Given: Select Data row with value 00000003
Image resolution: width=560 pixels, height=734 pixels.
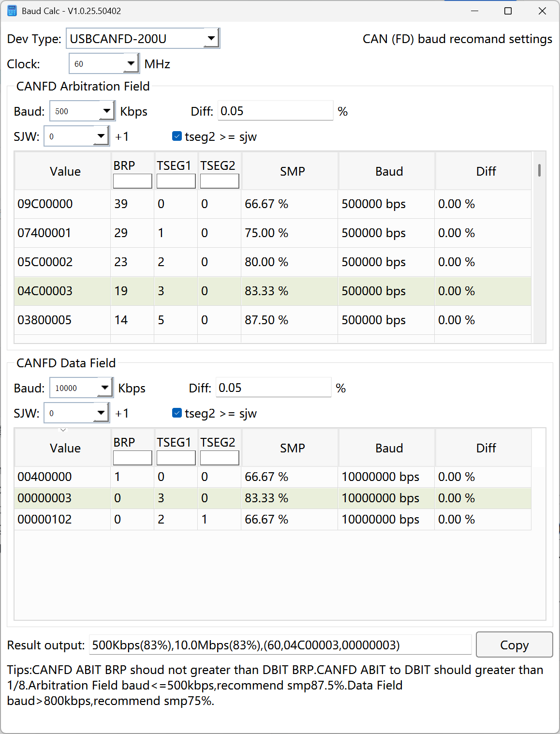Looking at the screenshot, I should (x=273, y=498).
